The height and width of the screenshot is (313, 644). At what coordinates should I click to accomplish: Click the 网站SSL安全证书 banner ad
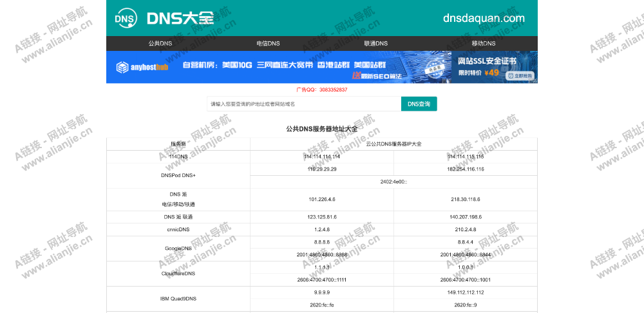click(x=495, y=67)
